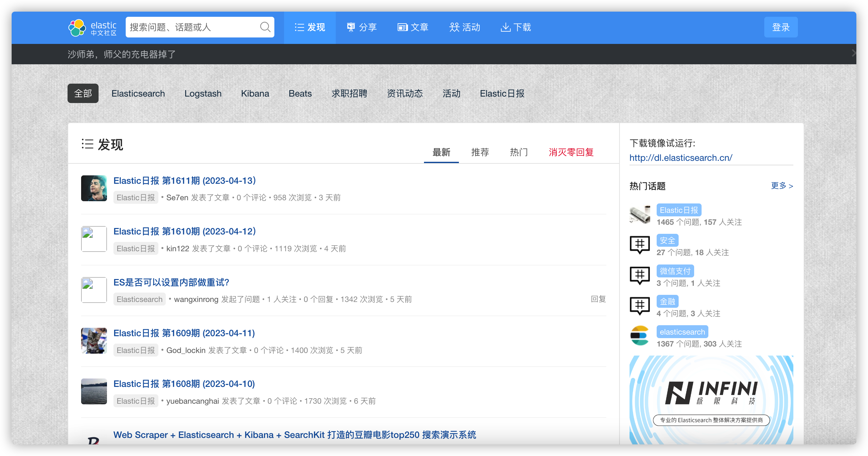Image resolution: width=868 pixels, height=456 pixels.
Task: Click 回复 on the ES重试 question
Action: pos(598,299)
